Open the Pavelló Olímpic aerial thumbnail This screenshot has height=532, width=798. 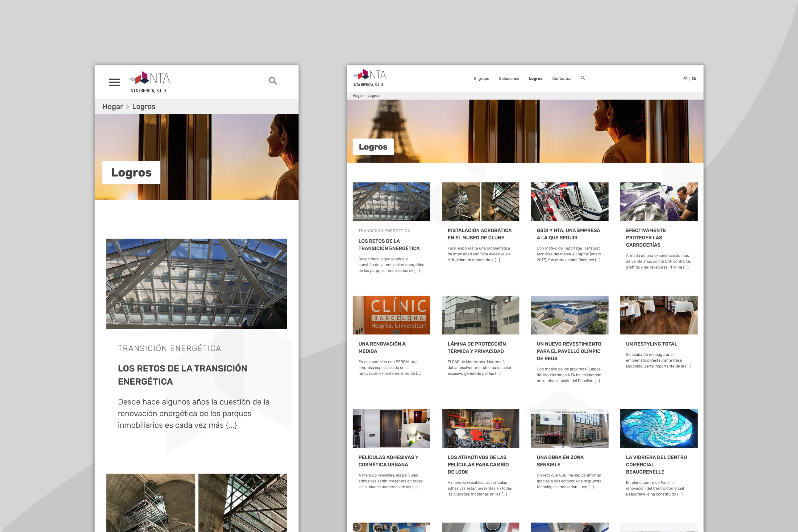(570, 315)
